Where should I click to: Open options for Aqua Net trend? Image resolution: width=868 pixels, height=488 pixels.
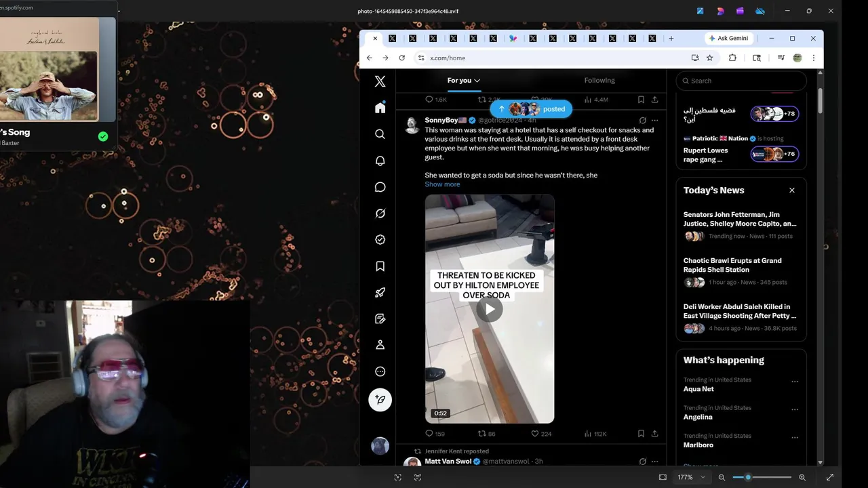(x=795, y=381)
